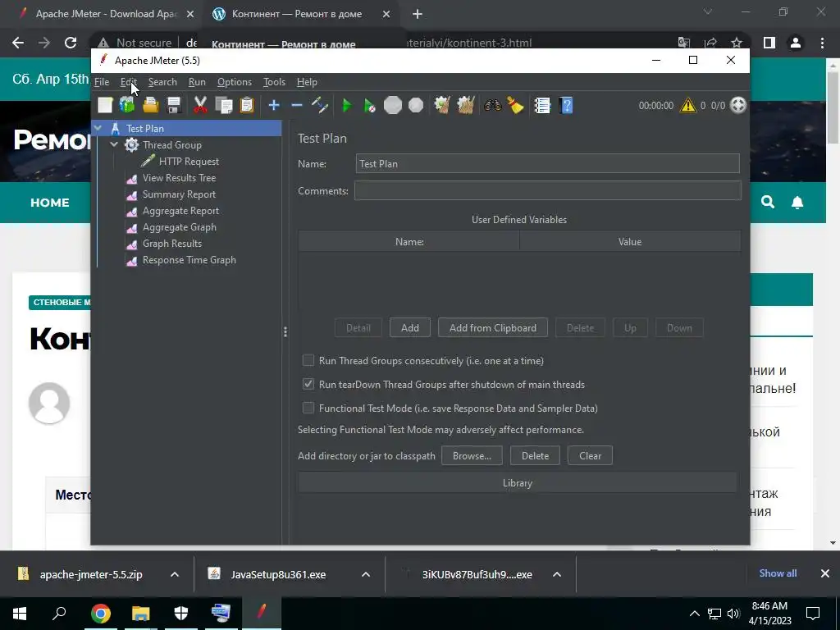The image size is (840, 630).
Task: Click the classpath Clear button
Action: coord(590,456)
